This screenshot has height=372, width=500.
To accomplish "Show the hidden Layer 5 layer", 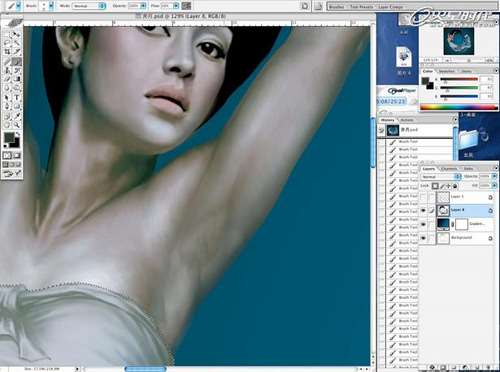I will tap(423, 197).
